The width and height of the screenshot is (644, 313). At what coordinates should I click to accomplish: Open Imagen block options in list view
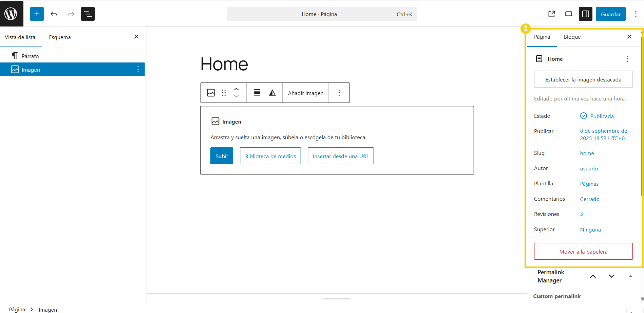coord(138,70)
